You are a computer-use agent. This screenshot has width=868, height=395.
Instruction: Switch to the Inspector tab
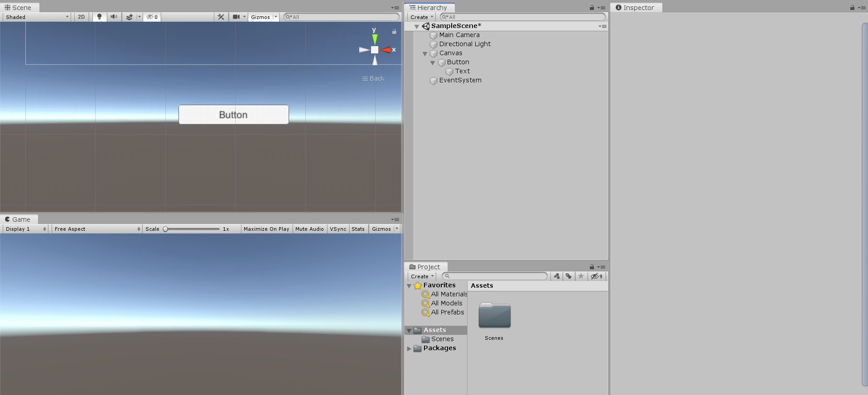635,8
